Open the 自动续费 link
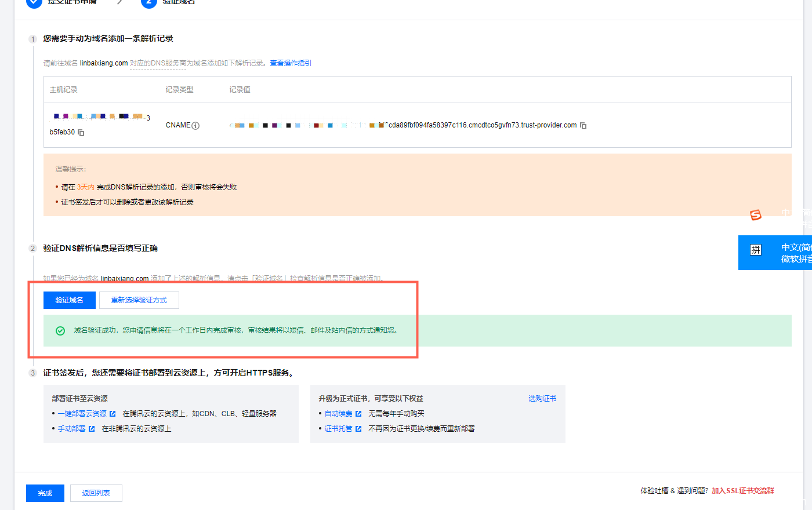The height and width of the screenshot is (510, 812). [x=339, y=414]
